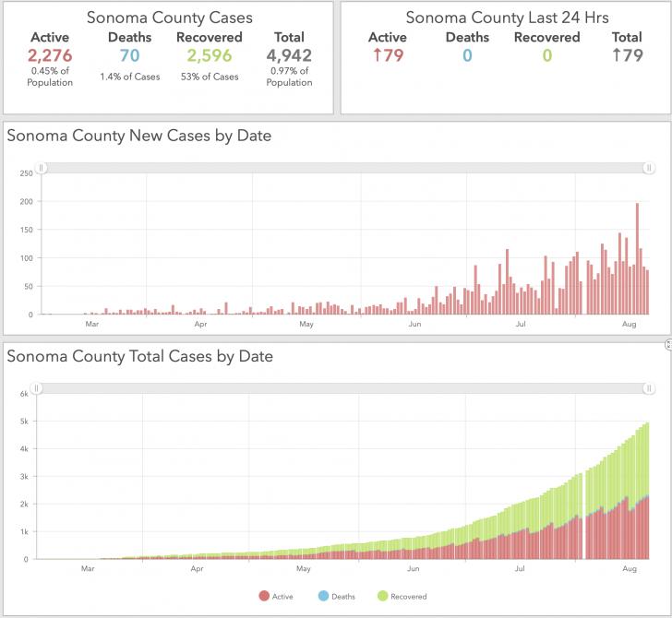Click the Last 24 Hrs Total up-arrow 79
This screenshot has width=672, height=618.
coord(627,55)
